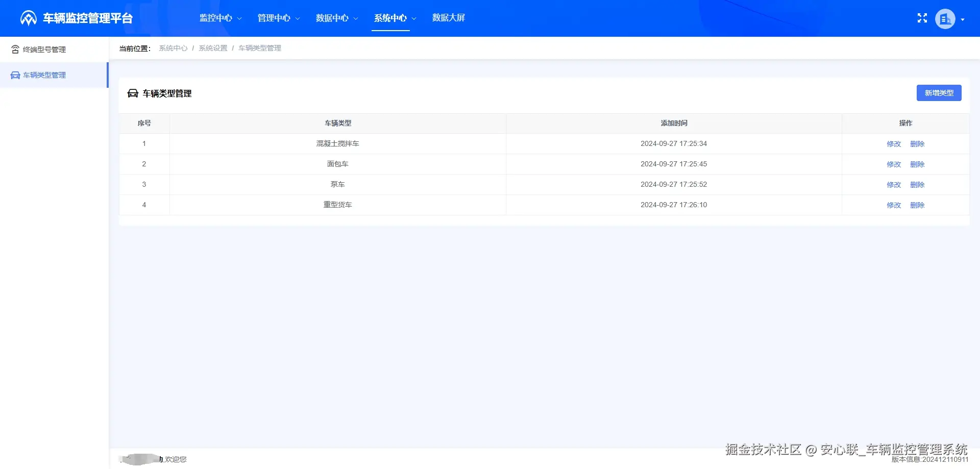The width and height of the screenshot is (980, 469).
Task: Click the car icon beside 车辆类型管理 title
Action: coord(132,93)
